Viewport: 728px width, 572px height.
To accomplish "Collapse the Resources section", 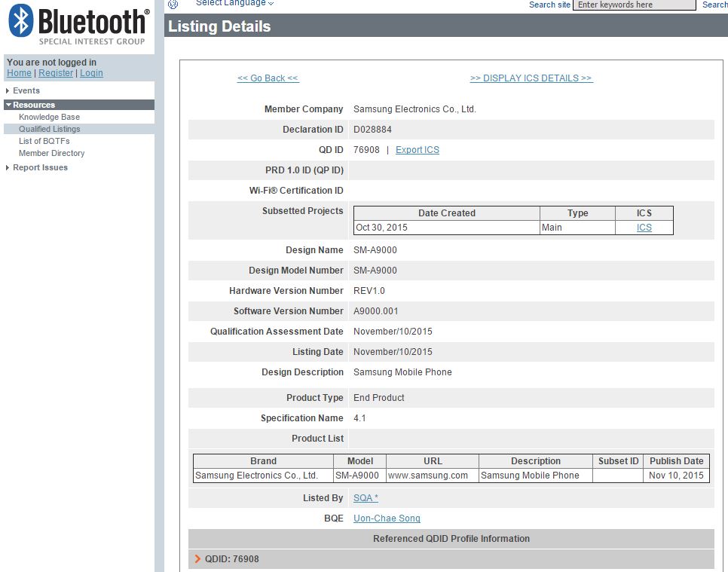I will click(33, 105).
